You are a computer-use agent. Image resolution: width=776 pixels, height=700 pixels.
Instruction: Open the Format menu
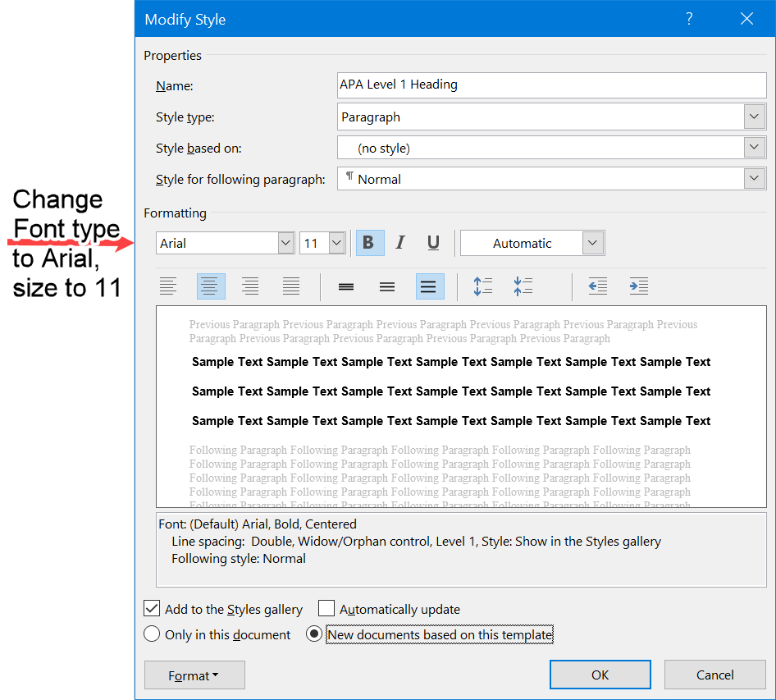(194, 674)
